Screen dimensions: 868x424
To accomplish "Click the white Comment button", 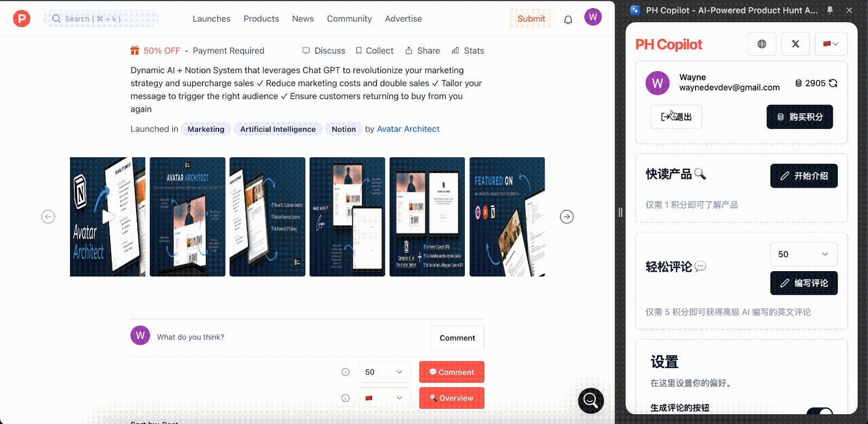I will point(457,338).
